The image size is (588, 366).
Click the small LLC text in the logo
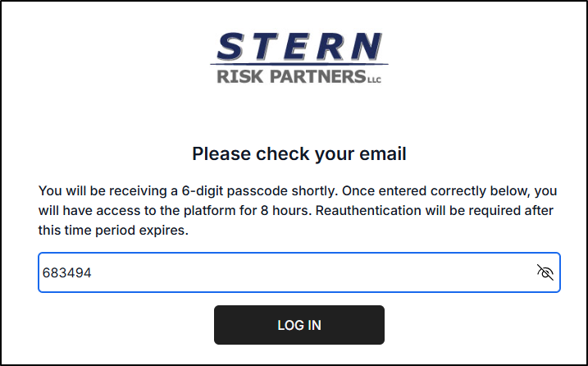pyautogui.click(x=374, y=80)
